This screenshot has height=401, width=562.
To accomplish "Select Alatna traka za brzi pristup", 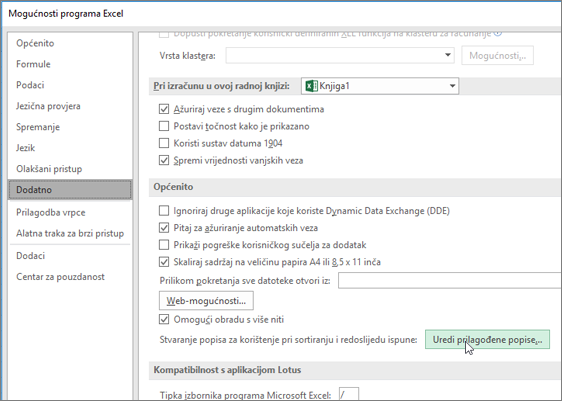I will pyautogui.click(x=70, y=233).
